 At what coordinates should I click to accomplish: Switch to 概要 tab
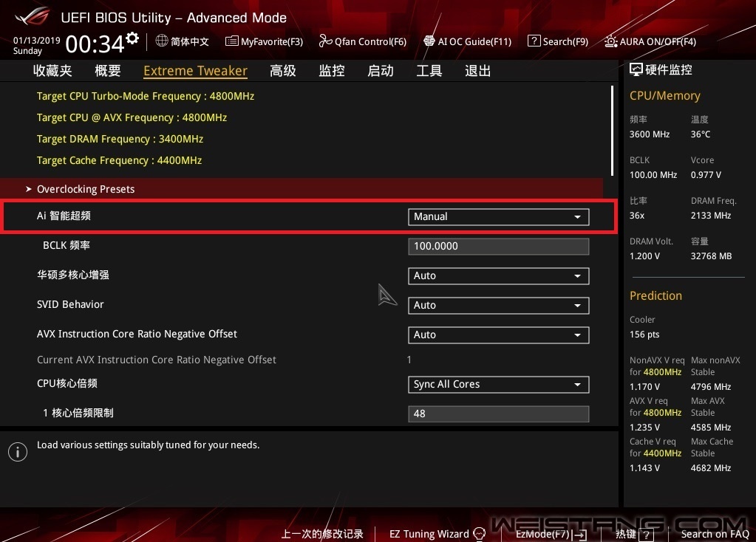point(107,71)
